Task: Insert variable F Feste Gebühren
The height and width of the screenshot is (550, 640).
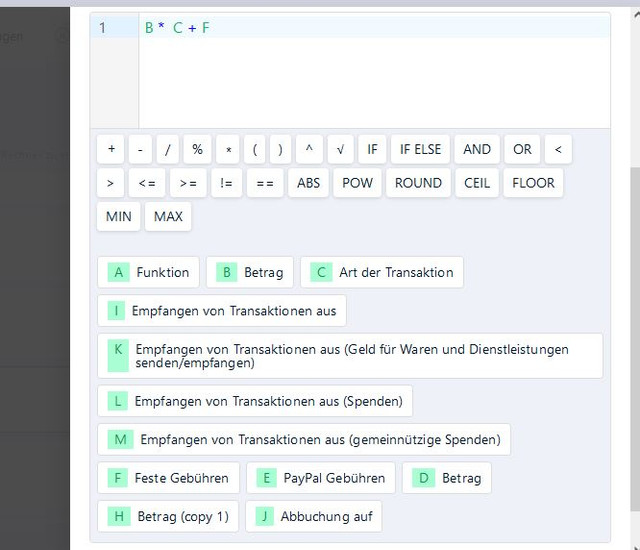Action: point(169,478)
